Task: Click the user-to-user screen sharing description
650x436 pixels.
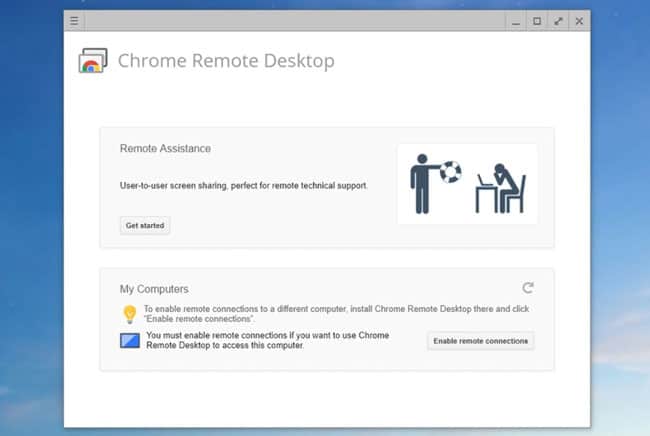Action: coord(244,186)
